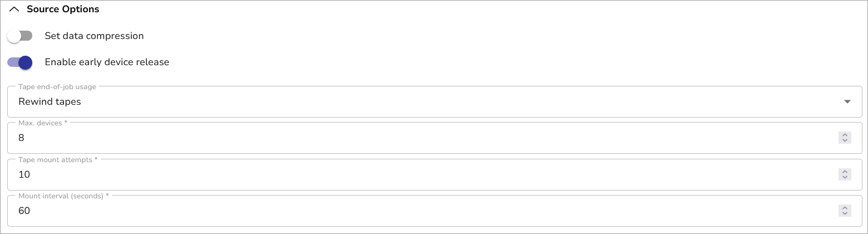The height and width of the screenshot is (234, 868).
Task: Raise Mount interval with up arrow
Action: point(845,208)
